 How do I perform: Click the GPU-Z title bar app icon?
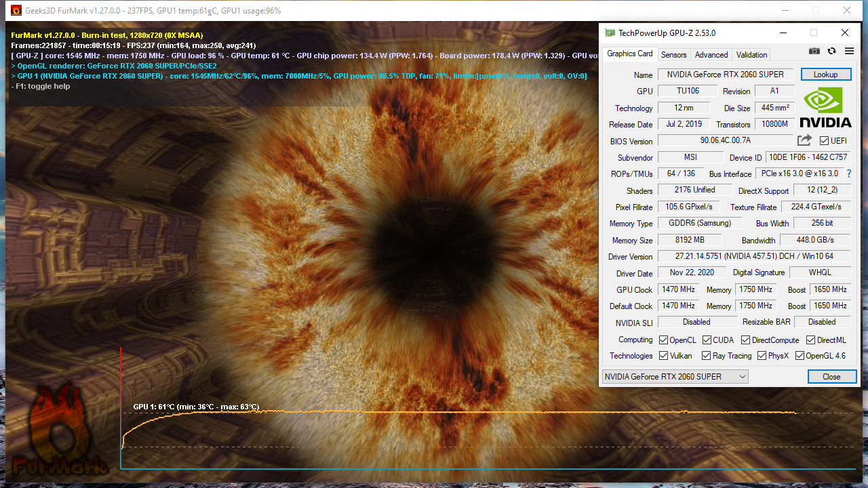click(610, 33)
